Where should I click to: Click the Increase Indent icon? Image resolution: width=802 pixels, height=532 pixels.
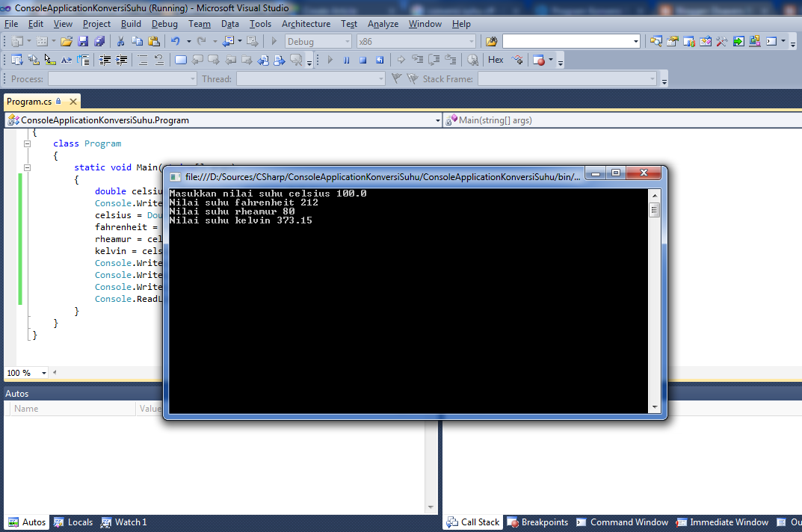(x=121, y=60)
